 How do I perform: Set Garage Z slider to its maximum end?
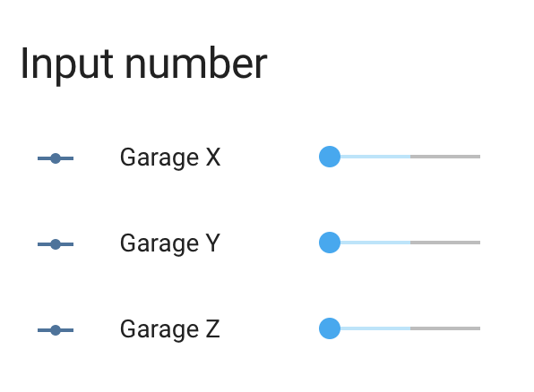pyautogui.click(x=479, y=328)
